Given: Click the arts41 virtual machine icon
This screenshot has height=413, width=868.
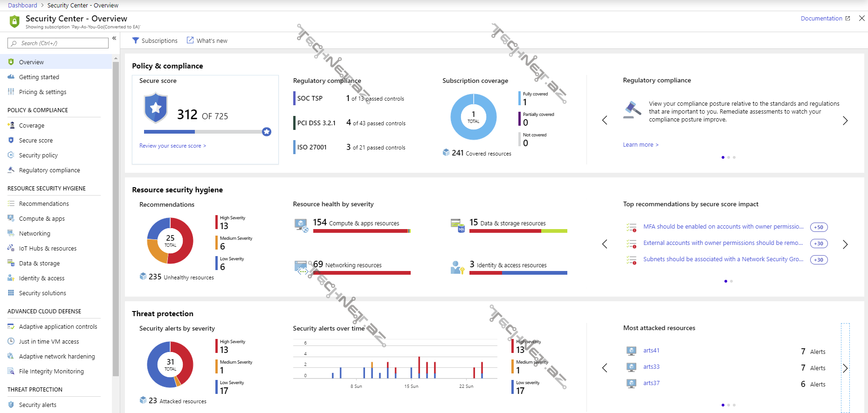Looking at the screenshot, I should [631, 351].
